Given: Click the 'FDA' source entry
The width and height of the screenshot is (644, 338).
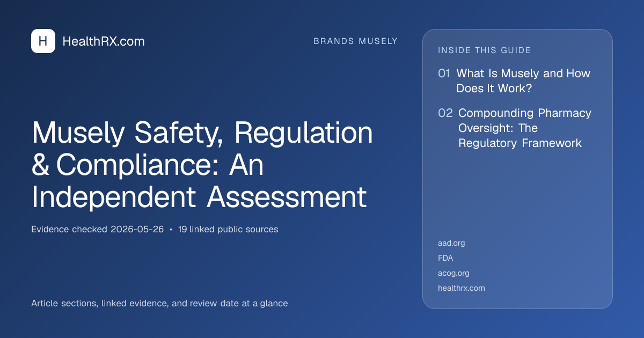Looking at the screenshot, I should coord(445,258).
